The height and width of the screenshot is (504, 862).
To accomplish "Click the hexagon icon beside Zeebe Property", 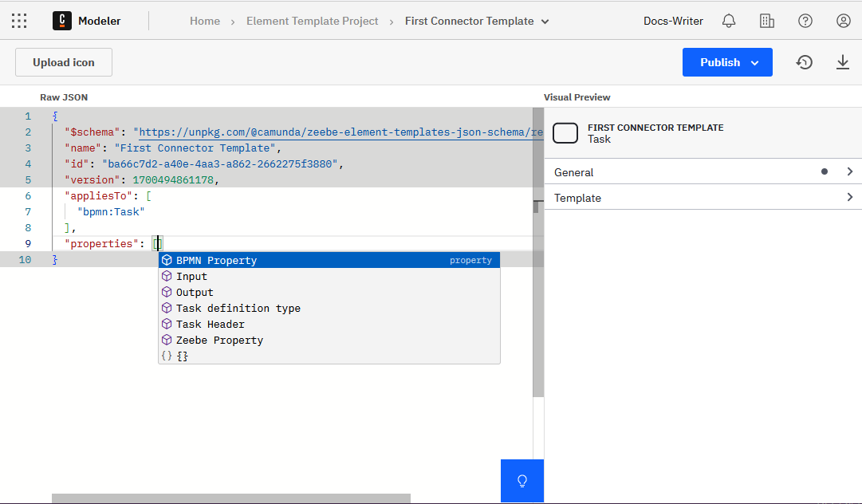I will tap(167, 340).
